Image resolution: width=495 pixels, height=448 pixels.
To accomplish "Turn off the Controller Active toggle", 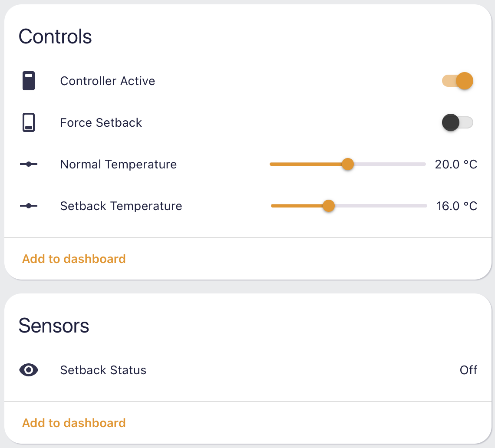I will pyautogui.click(x=457, y=81).
